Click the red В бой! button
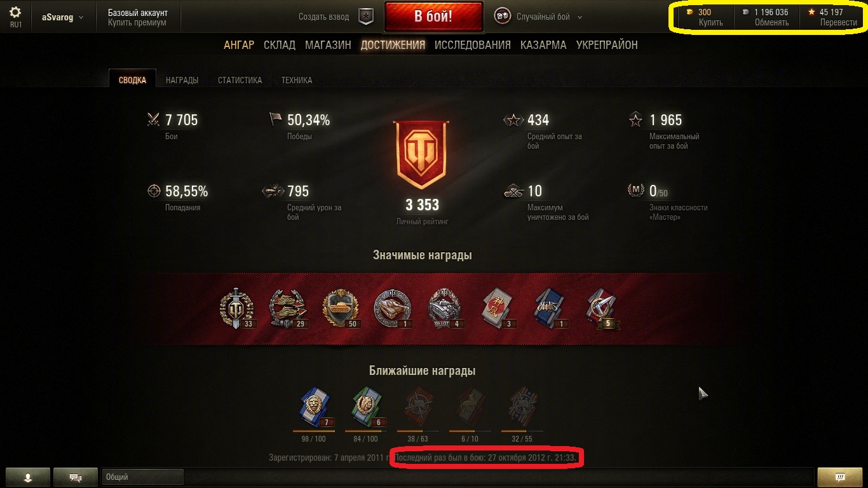The width and height of the screenshot is (868, 488). (x=433, y=17)
